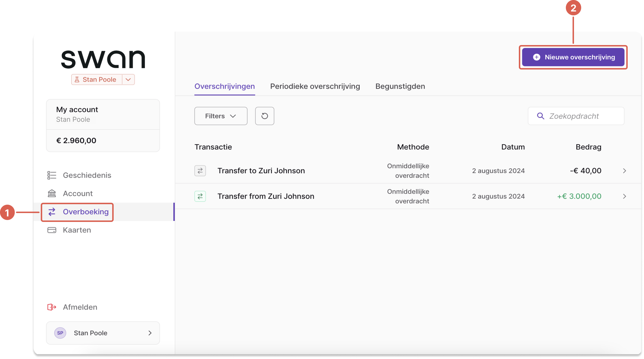
Task: Click the method in Transfer from Zuri row
Action: tap(408, 196)
